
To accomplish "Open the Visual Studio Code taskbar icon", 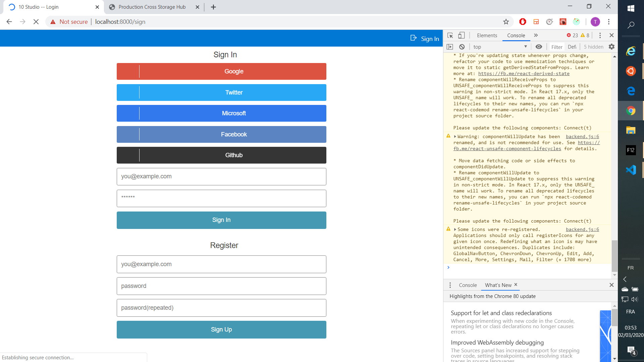I will click(x=631, y=170).
